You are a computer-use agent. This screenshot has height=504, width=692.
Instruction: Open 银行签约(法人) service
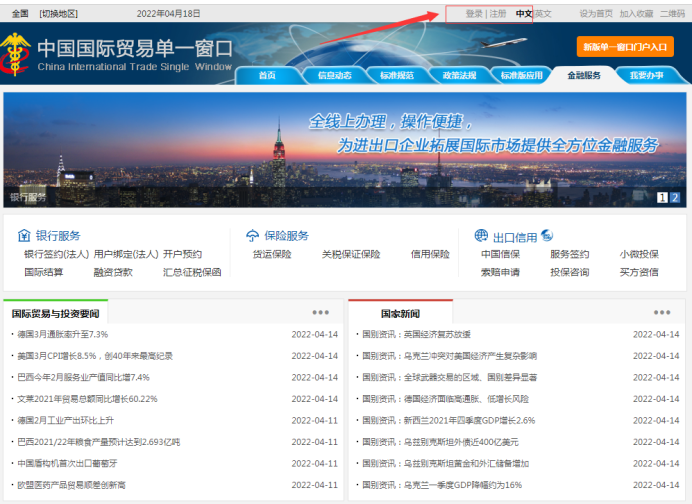(56, 254)
